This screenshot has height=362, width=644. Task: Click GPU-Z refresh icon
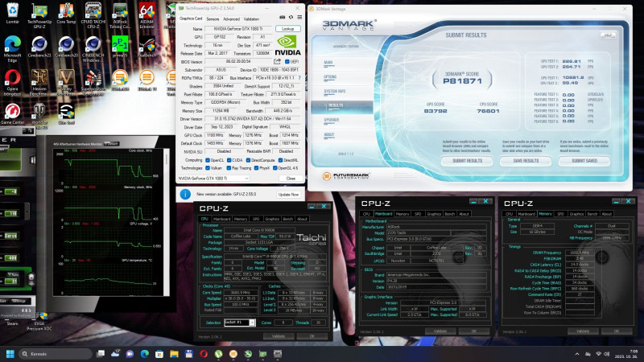291,17
